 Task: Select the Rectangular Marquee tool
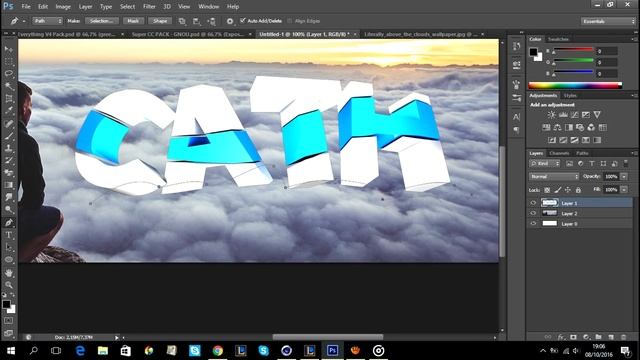(9, 62)
